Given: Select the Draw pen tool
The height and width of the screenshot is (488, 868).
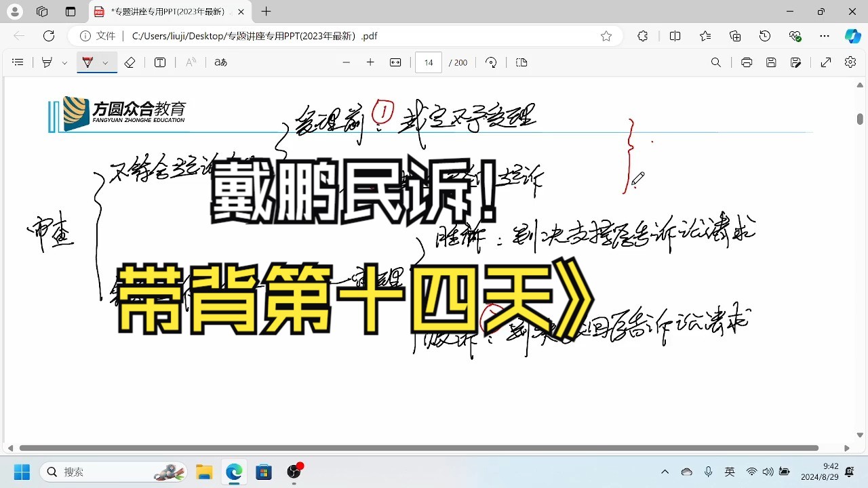Looking at the screenshot, I should (x=45, y=62).
